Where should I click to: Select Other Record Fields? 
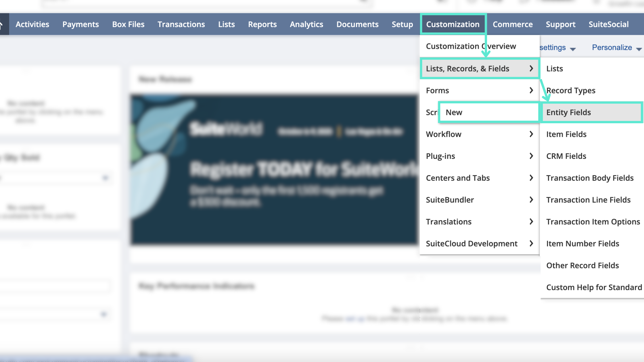click(x=592, y=265)
